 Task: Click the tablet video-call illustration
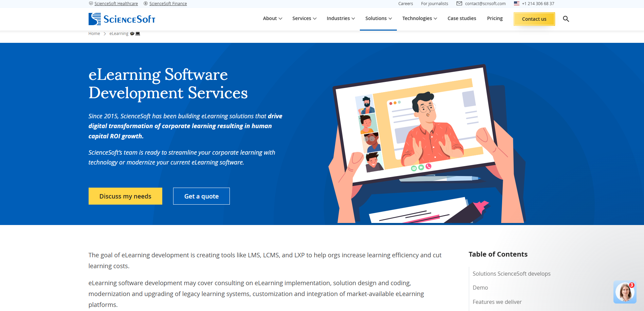tap(427, 143)
